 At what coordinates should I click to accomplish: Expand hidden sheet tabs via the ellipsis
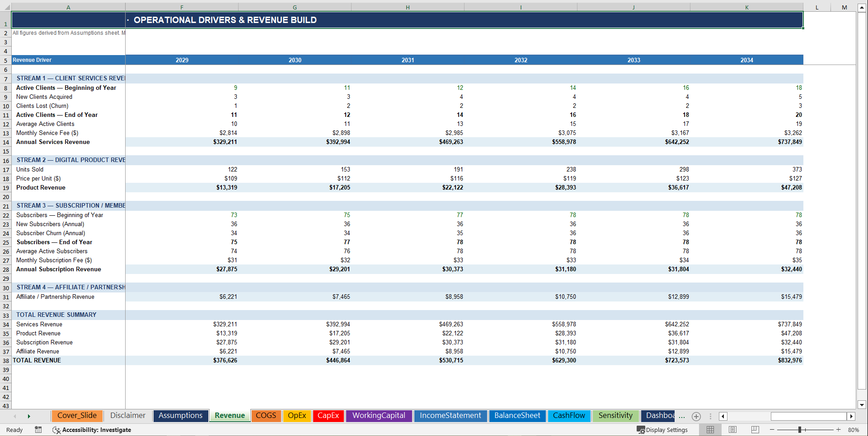[682, 417]
